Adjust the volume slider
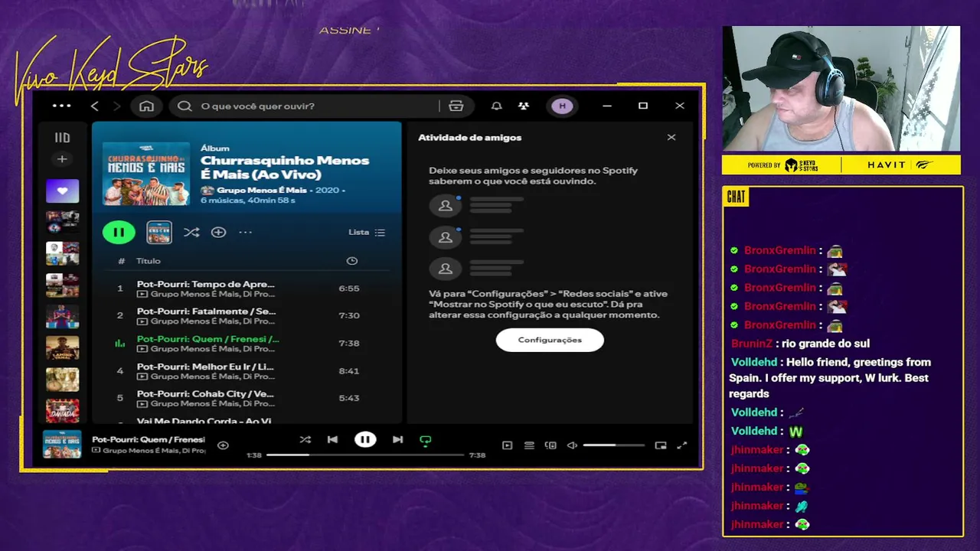Viewport: 980px width, 551px height. click(613, 445)
